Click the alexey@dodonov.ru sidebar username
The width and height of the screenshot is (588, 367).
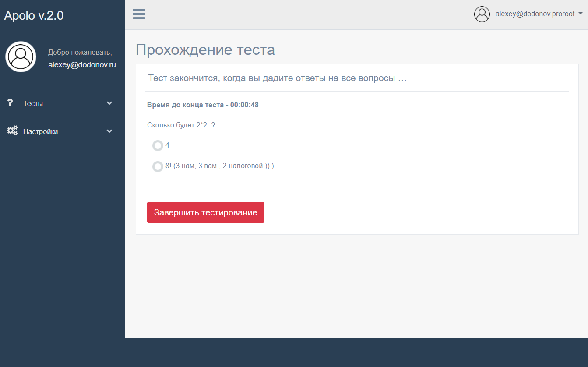coord(82,65)
